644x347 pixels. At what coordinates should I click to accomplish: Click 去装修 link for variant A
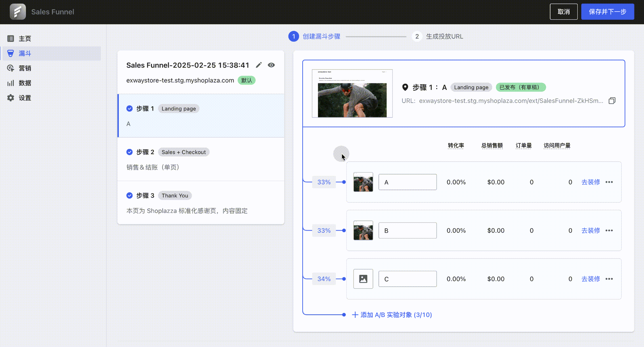(x=590, y=182)
